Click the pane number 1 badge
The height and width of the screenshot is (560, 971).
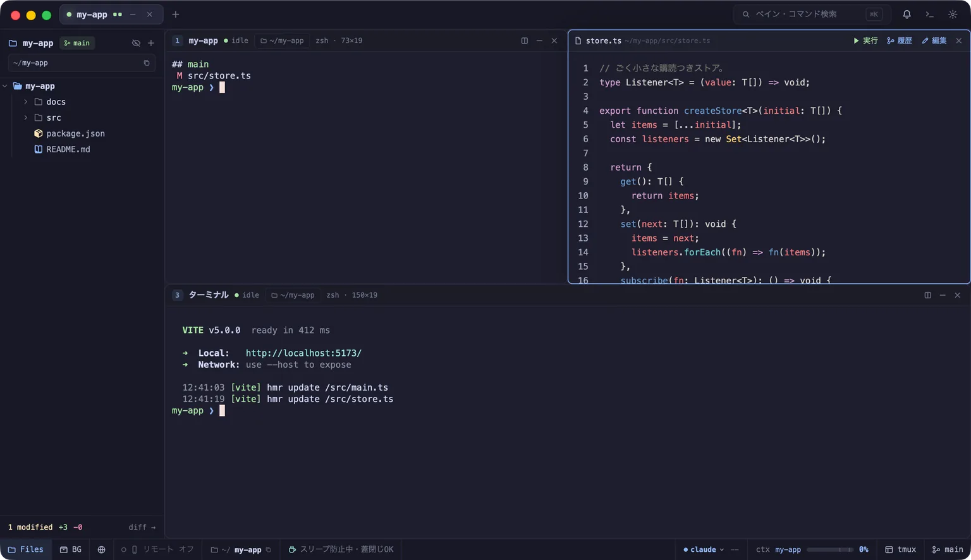click(177, 40)
